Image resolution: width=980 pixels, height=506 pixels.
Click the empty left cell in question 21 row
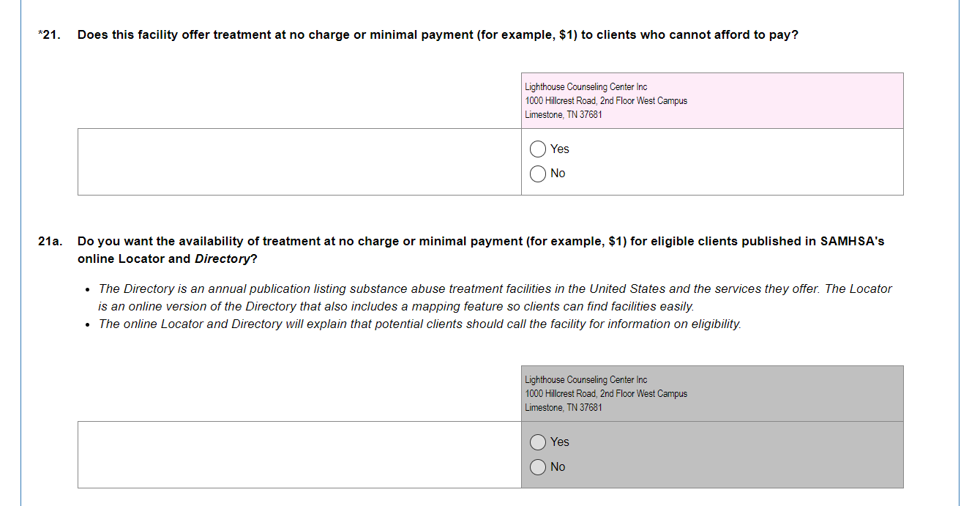299,162
